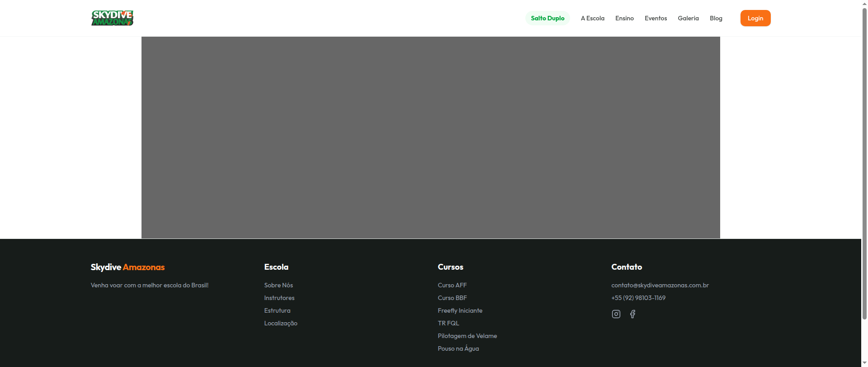The image size is (868, 367).
Task: Open Pilotagem de Velame link
Action: (x=467, y=336)
